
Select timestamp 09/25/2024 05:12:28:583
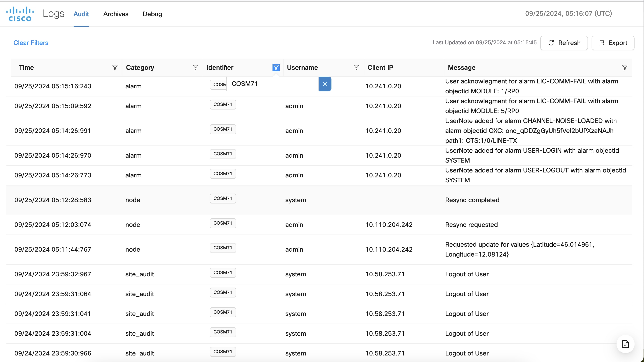point(53,200)
